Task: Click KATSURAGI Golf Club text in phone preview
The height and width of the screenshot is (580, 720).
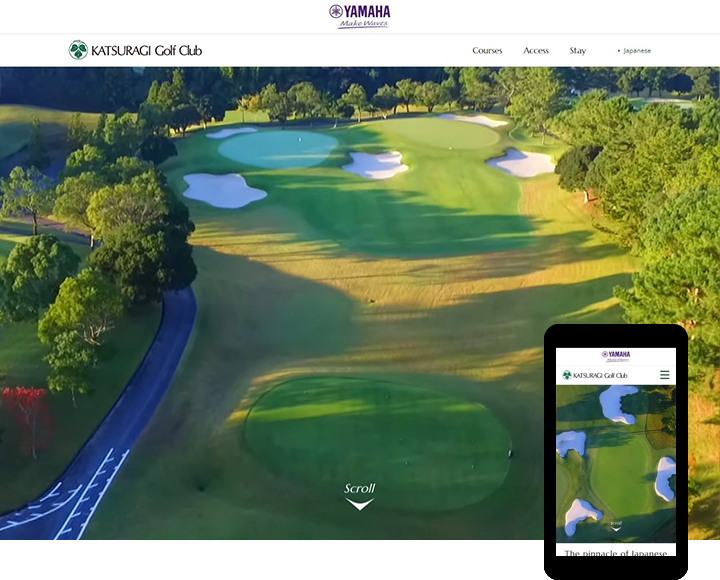Action: coord(600,375)
